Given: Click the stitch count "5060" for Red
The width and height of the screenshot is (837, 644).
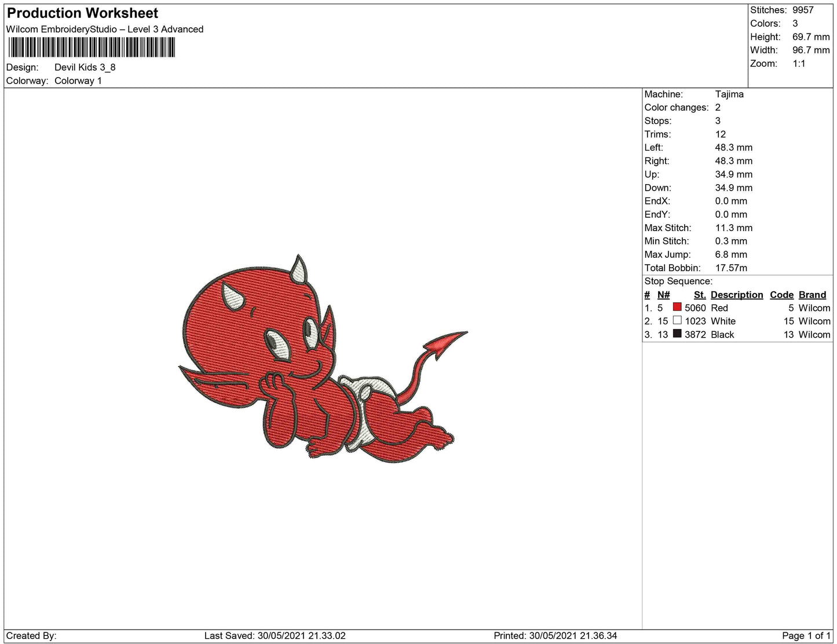Looking at the screenshot, I should (x=695, y=308).
